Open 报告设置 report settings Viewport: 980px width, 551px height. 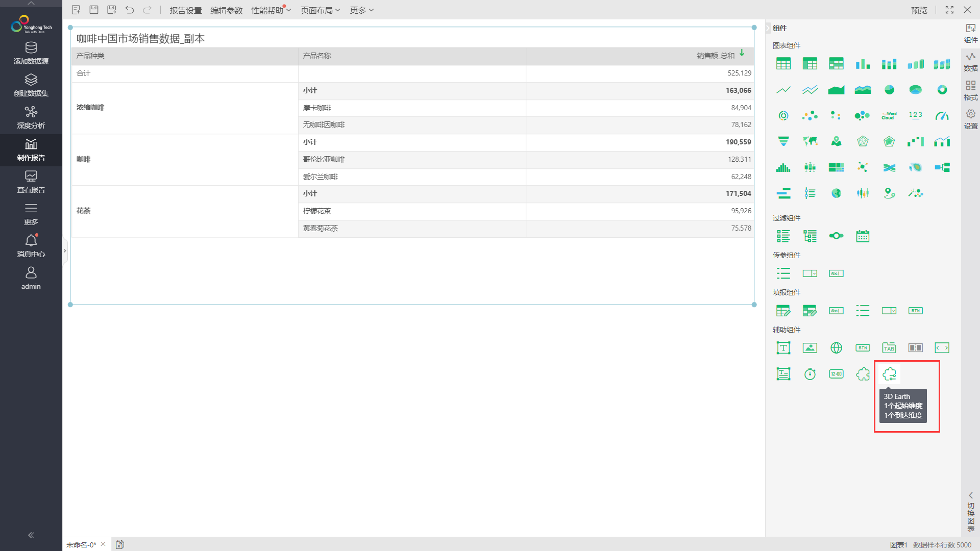(186, 10)
